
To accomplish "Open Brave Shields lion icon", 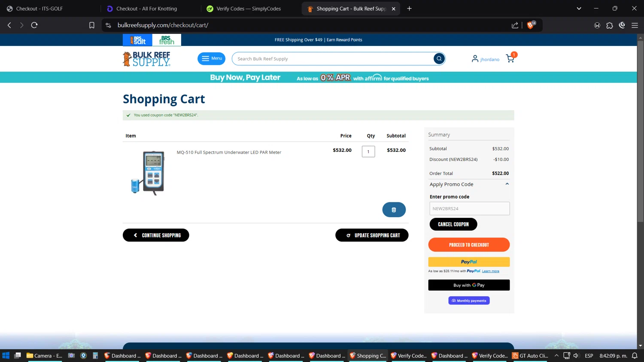I will coord(531,25).
